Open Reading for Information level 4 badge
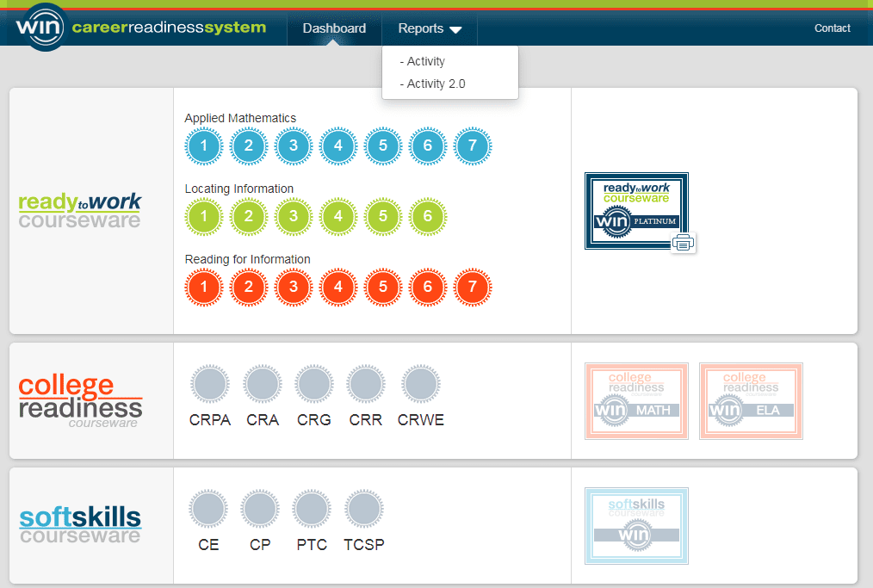Screen dimensions: 873x588 [338, 288]
